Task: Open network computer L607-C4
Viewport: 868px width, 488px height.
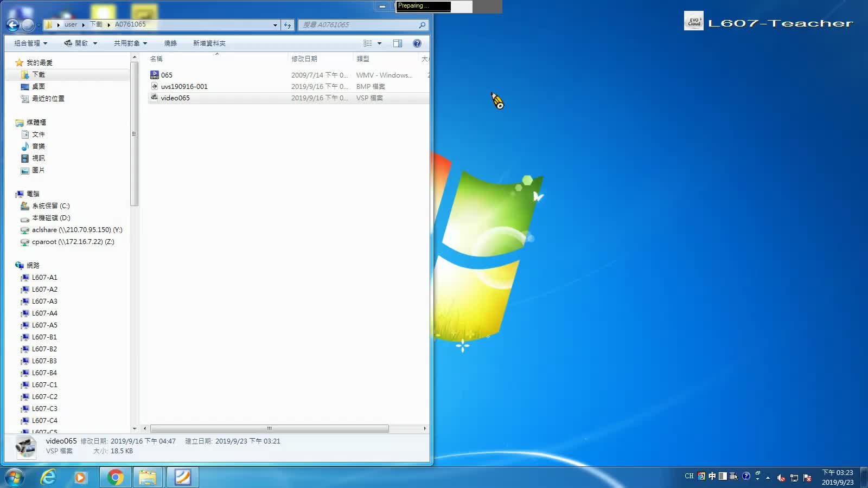Action: pos(44,421)
